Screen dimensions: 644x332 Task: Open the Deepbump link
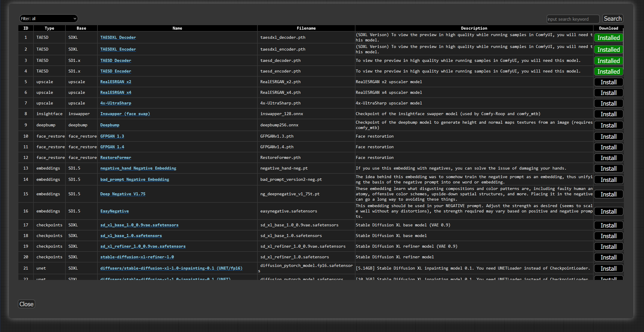pyautogui.click(x=110, y=125)
